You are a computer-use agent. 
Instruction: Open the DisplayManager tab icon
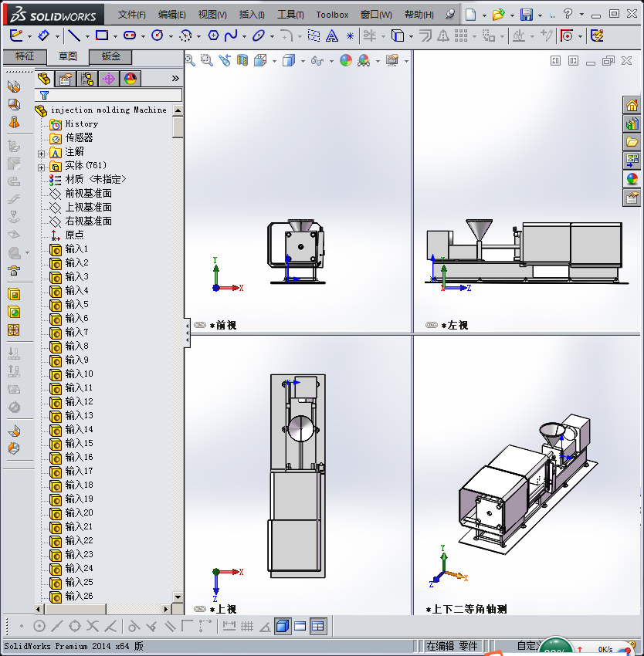[130, 79]
